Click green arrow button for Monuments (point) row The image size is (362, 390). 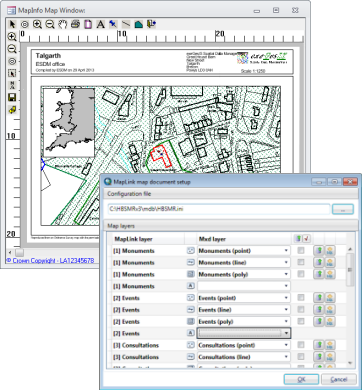click(319, 251)
